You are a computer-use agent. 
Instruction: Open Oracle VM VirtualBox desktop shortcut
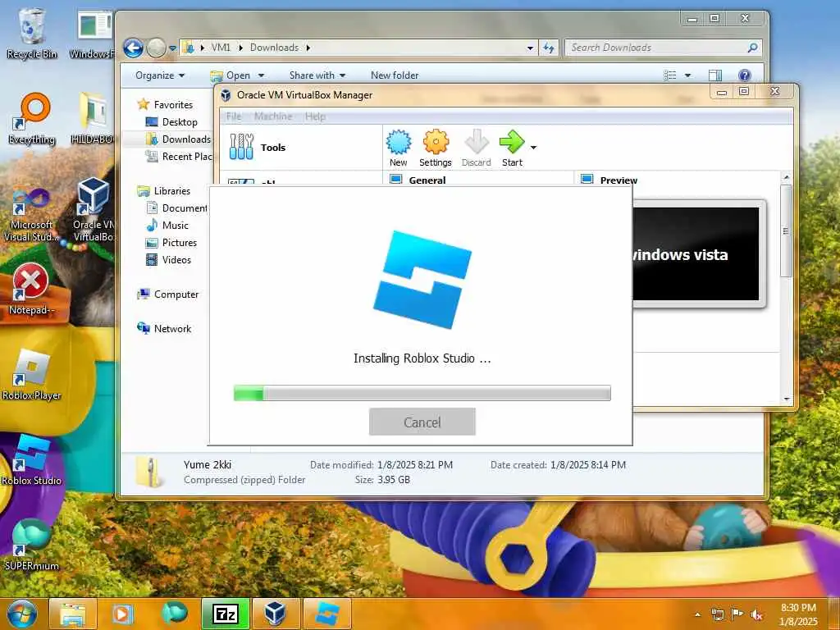(94, 209)
